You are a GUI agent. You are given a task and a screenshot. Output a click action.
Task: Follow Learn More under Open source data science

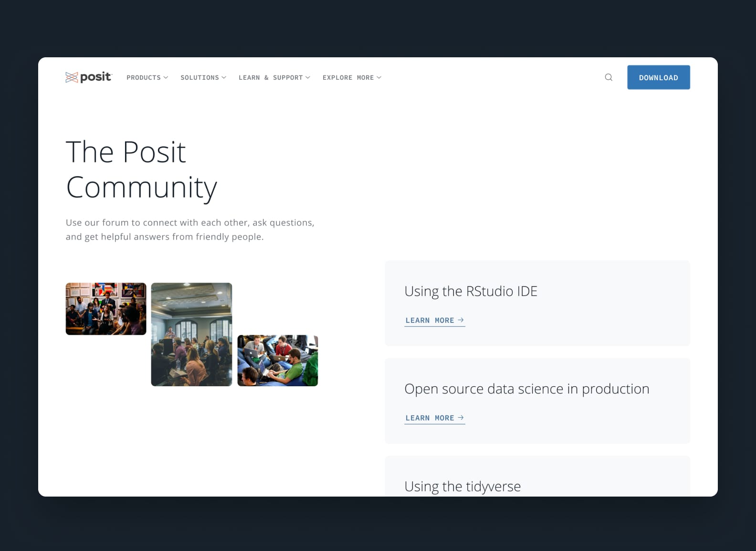[435, 418]
